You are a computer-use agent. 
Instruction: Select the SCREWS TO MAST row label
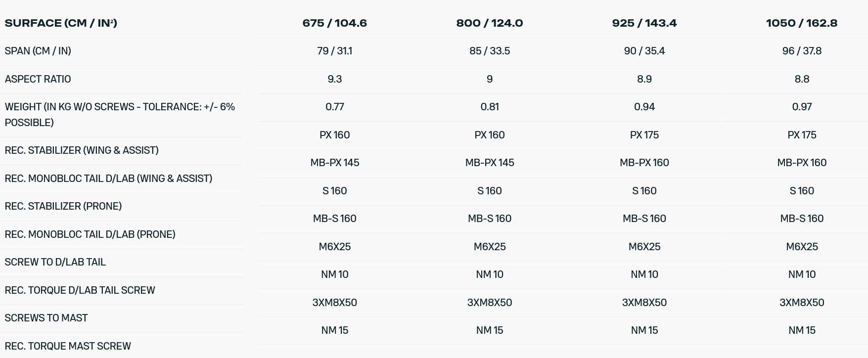coord(46,318)
